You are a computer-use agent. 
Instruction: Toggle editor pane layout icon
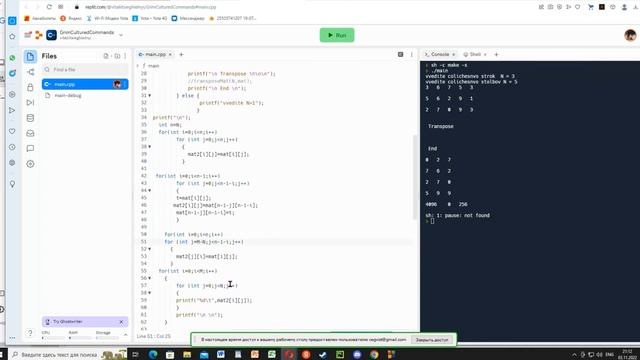point(400,54)
